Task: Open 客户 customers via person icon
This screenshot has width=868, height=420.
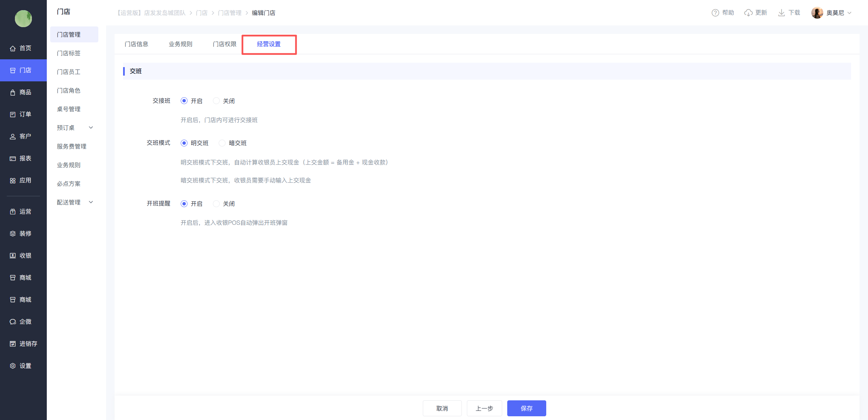Action: click(13, 137)
